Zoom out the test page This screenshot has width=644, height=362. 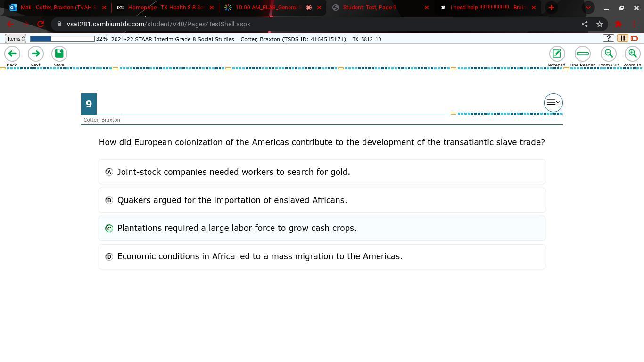pos(608,54)
